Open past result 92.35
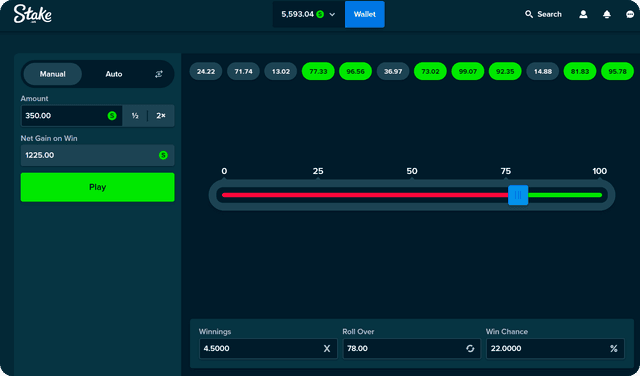Screen dimensions: 640x376 tap(505, 71)
